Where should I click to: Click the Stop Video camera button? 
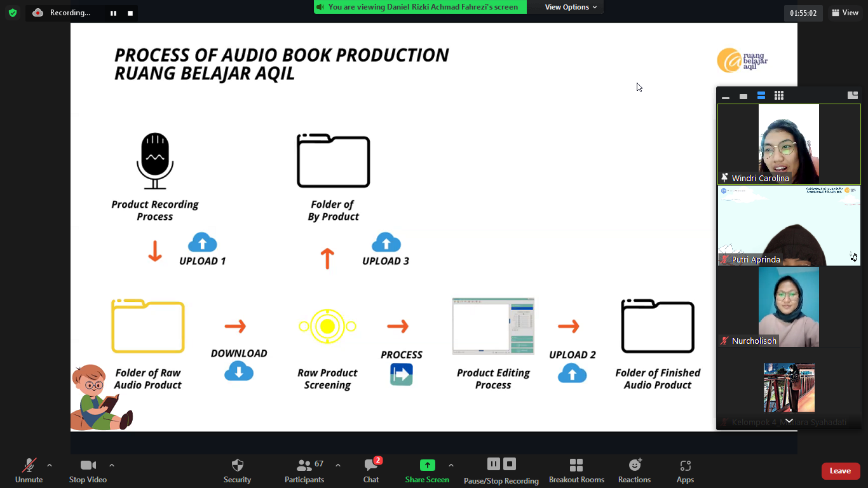88,471
